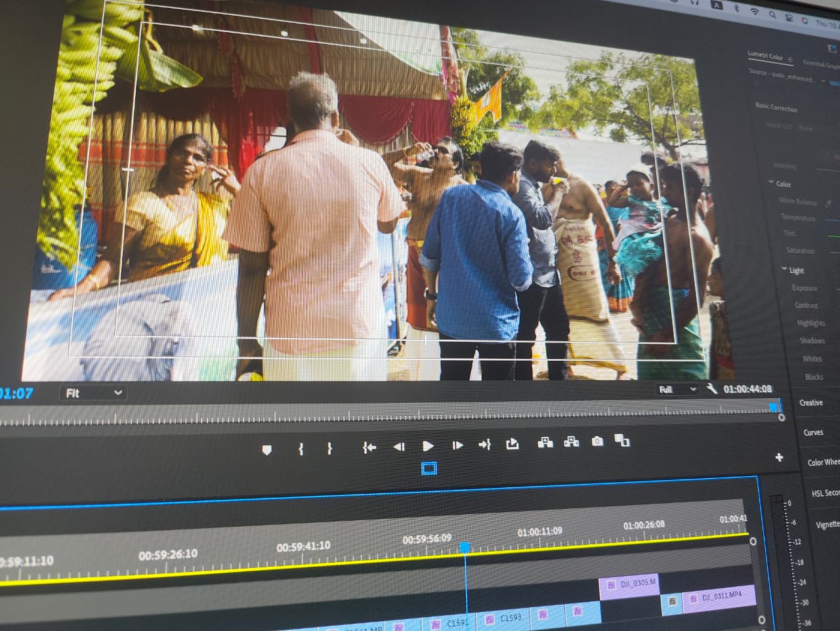The image size is (840, 631).
Task: Click the Contrast label in Light
Action: click(x=807, y=305)
